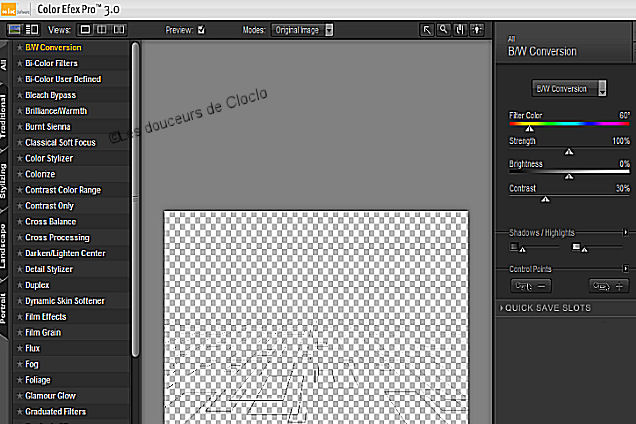Open the B/W Conversion method dropdown
636x424 pixels.
pyautogui.click(x=569, y=88)
